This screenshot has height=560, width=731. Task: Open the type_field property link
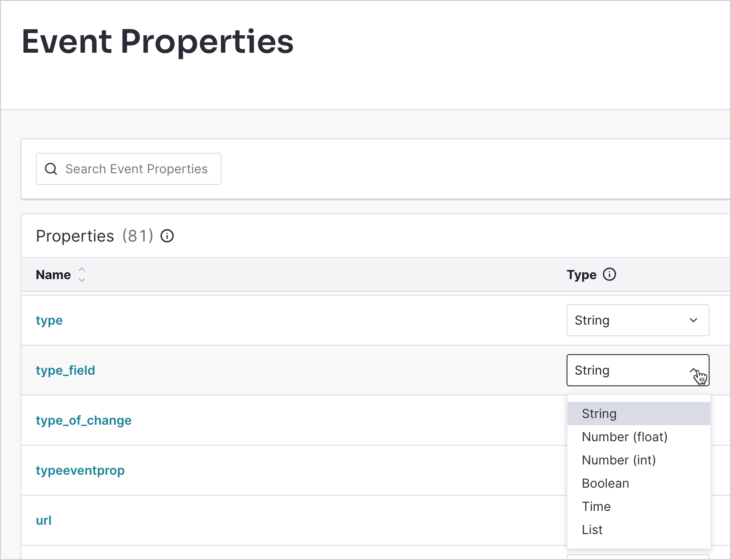point(65,370)
